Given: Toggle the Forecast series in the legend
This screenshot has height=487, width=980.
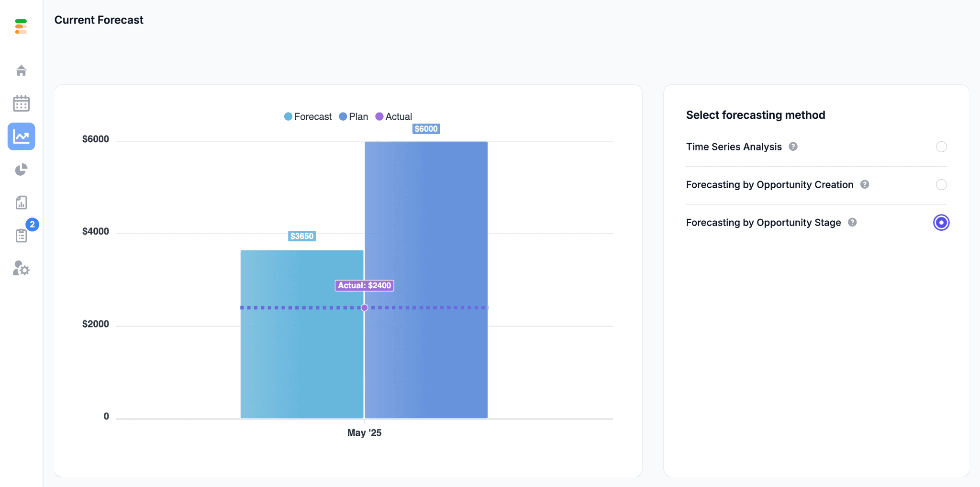Looking at the screenshot, I should [x=308, y=116].
